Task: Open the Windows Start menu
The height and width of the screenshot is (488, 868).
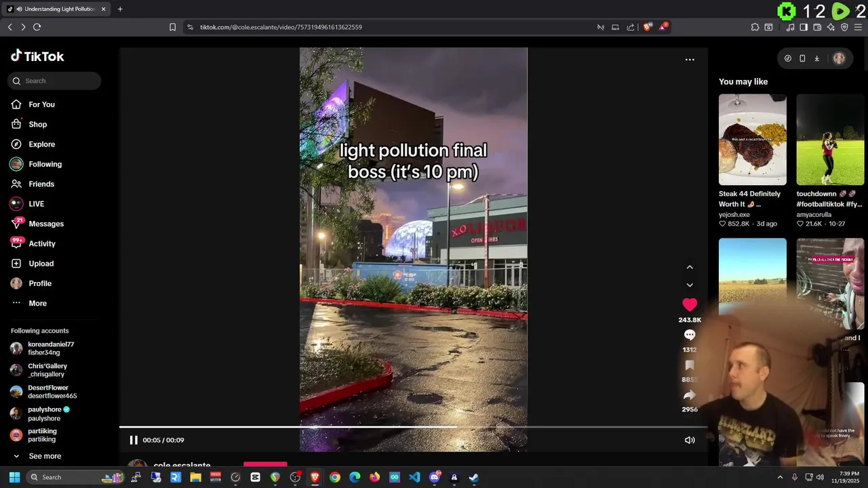Action: (14, 477)
